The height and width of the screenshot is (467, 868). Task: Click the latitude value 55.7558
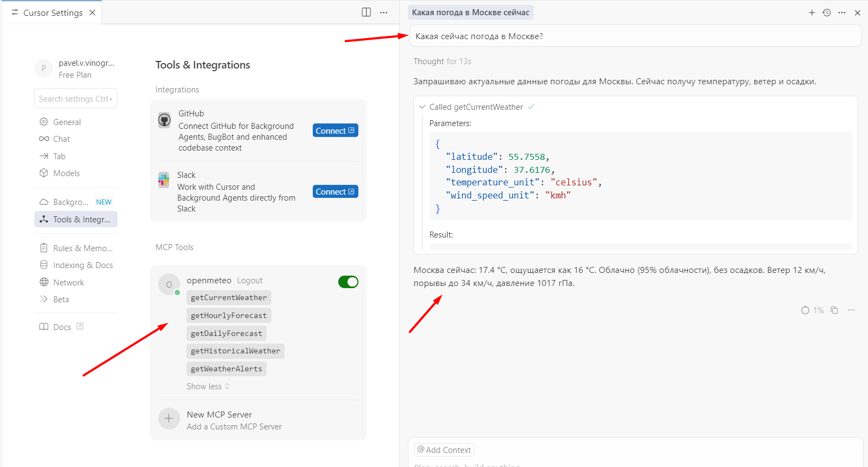(x=526, y=157)
